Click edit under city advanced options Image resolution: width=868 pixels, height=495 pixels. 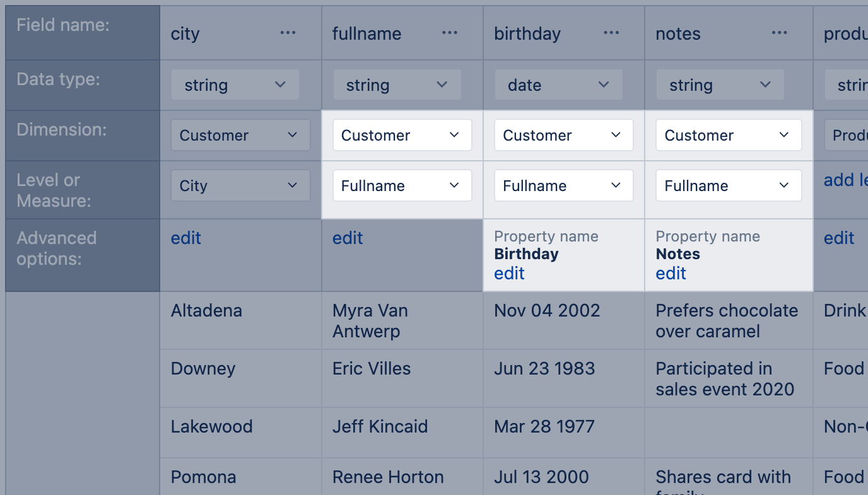point(186,238)
